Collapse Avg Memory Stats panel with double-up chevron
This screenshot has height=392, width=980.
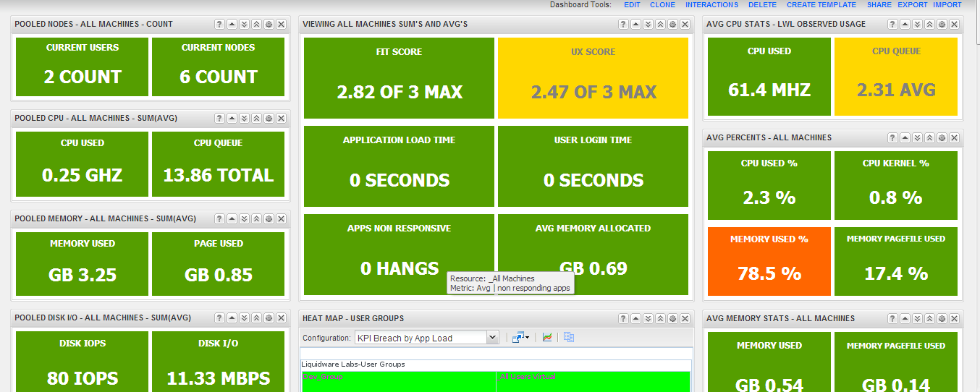(x=930, y=318)
